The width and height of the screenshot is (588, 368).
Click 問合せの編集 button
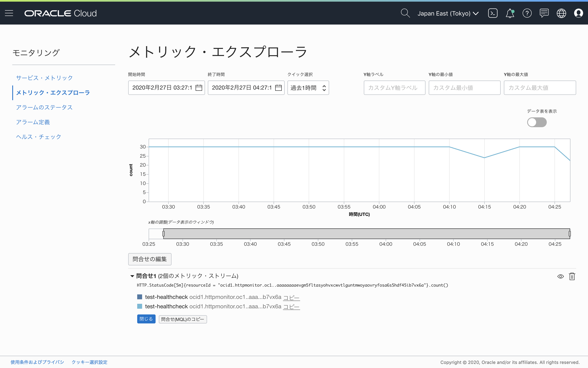[150, 259]
